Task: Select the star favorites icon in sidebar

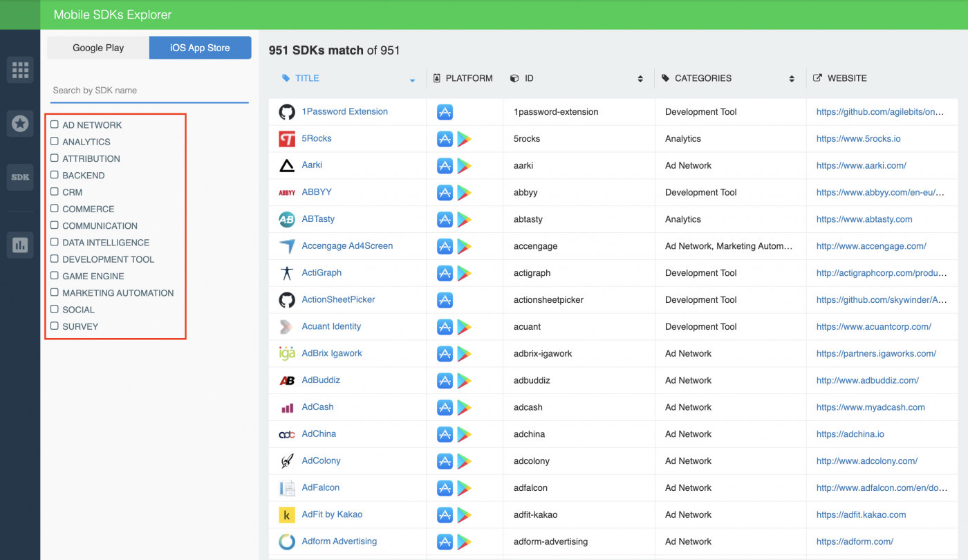Action: (20, 123)
